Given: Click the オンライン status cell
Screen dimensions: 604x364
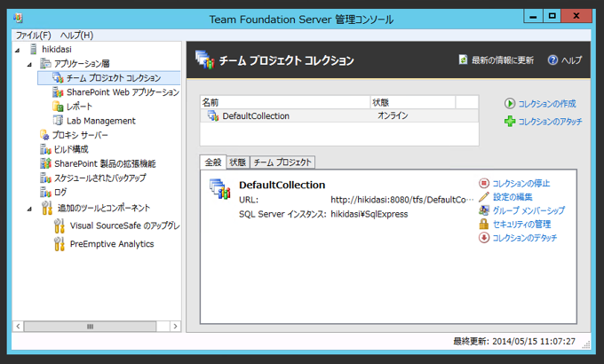Looking at the screenshot, I should click(393, 115).
